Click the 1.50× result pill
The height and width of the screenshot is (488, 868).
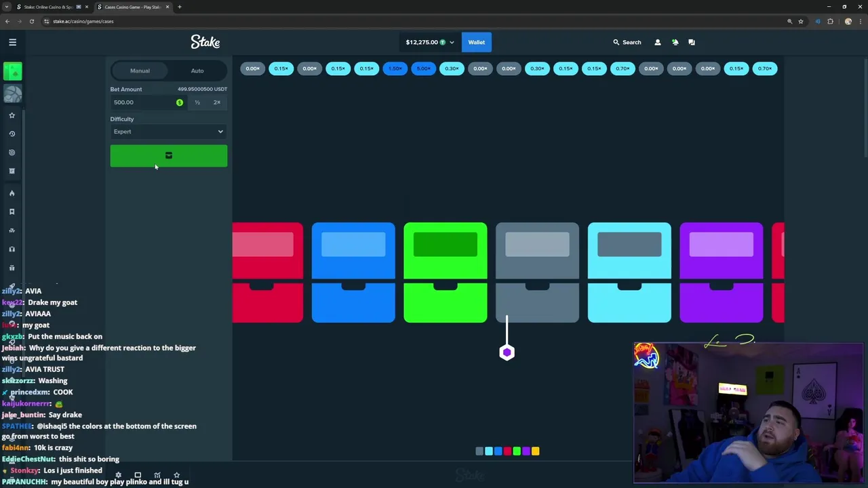(395, 68)
